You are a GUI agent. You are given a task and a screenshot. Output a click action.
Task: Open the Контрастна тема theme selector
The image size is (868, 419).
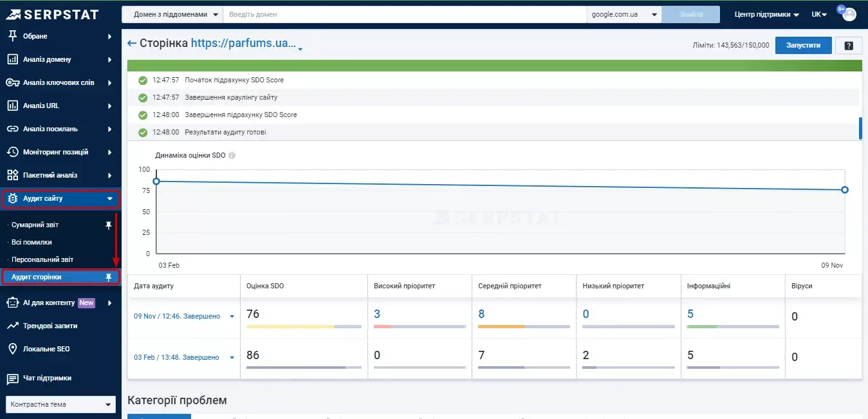60,404
